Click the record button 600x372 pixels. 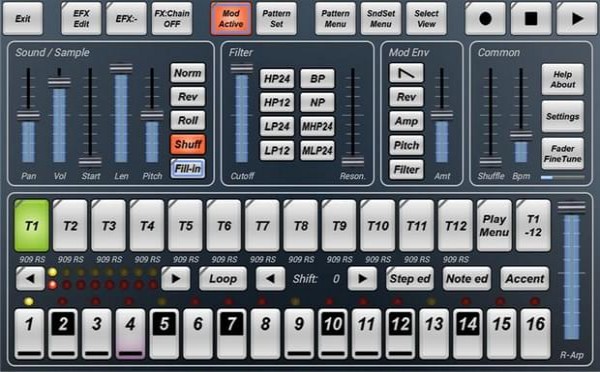(485, 18)
